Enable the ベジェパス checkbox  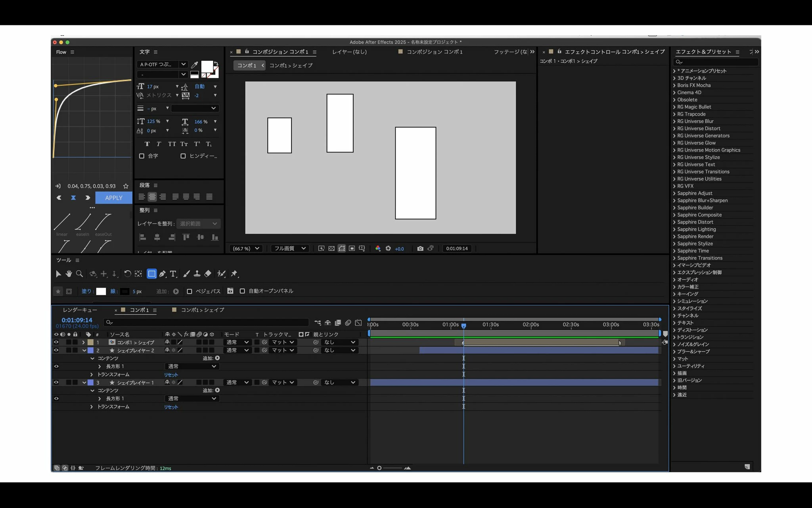(190, 291)
